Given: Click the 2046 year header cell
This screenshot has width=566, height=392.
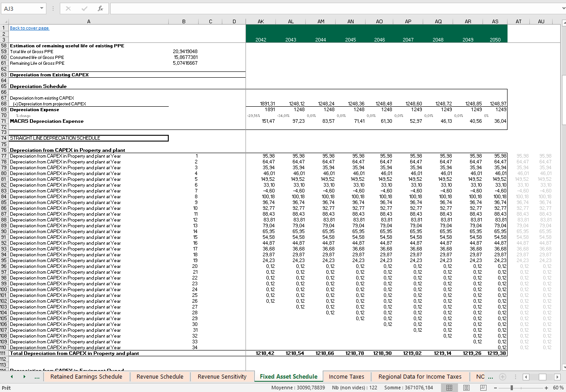Looking at the screenshot, I should 379,40.
